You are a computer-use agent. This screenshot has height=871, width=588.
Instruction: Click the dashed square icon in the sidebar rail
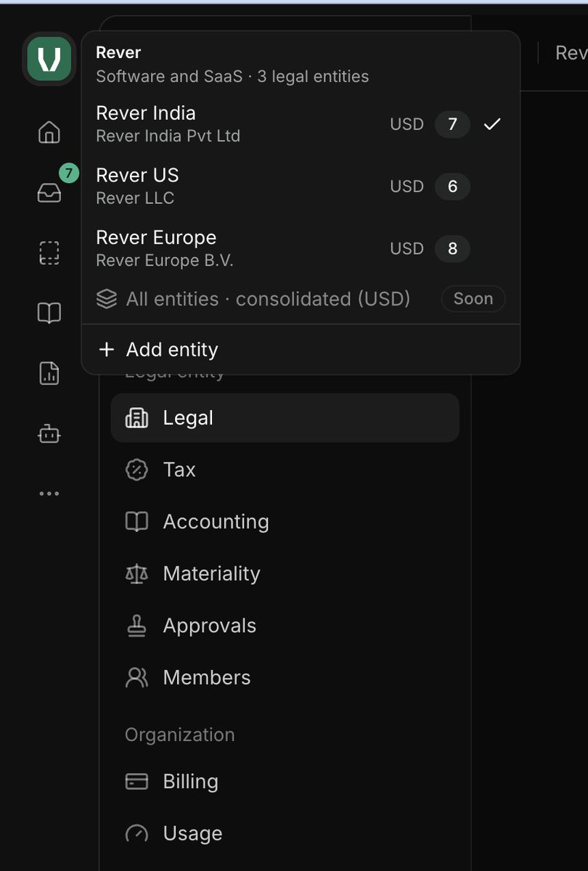coord(49,253)
